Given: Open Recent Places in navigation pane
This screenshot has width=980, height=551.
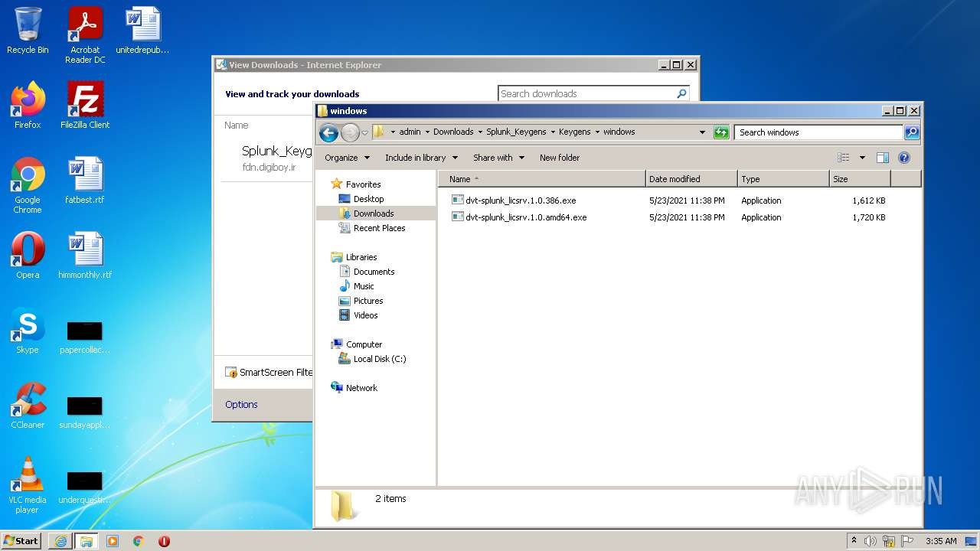Looking at the screenshot, I should (379, 228).
